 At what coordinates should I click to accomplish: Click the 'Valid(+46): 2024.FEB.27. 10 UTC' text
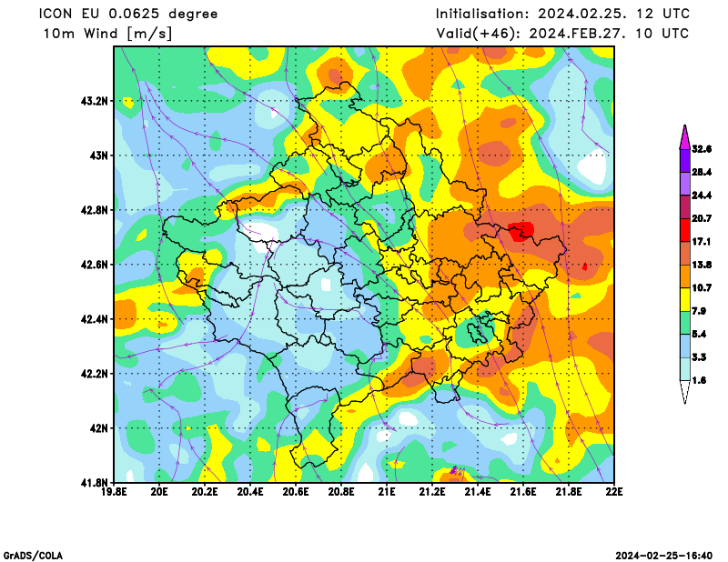pyautogui.click(x=562, y=34)
